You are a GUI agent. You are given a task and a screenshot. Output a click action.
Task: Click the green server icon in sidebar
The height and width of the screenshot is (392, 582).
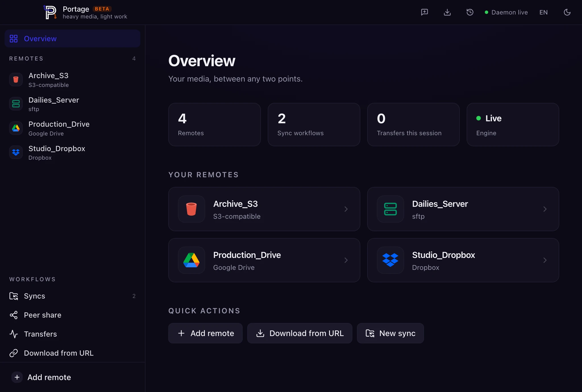tap(16, 104)
